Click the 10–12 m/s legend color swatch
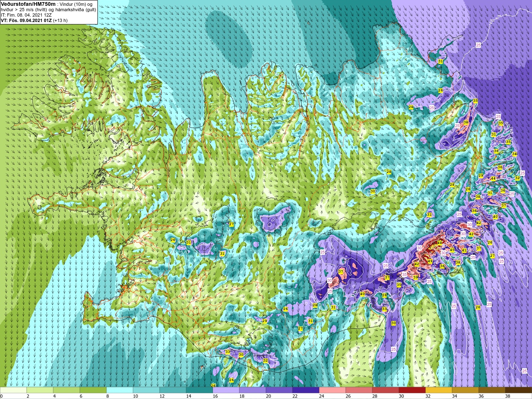 146,390
